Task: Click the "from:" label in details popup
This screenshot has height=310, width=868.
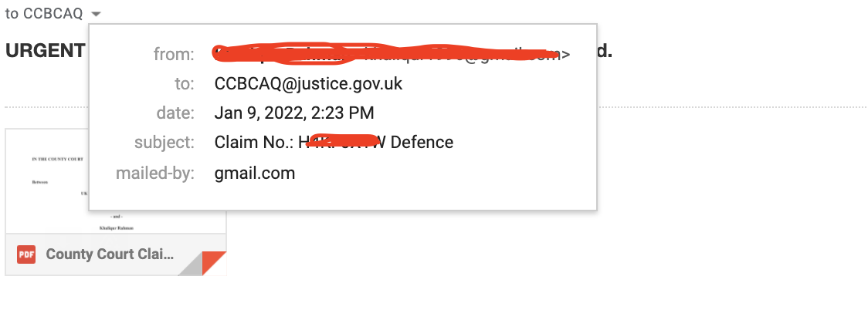Action: (x=174, y=54)
